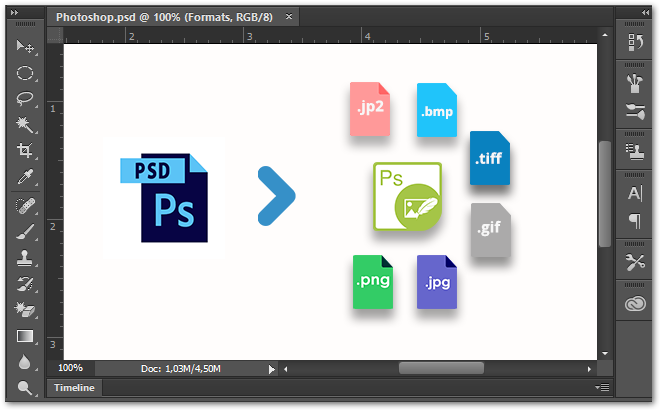This screenshot has height=411, width=661.
Task: Open the Creative Cloud Libraries panel icon
Action: (635, 304)
